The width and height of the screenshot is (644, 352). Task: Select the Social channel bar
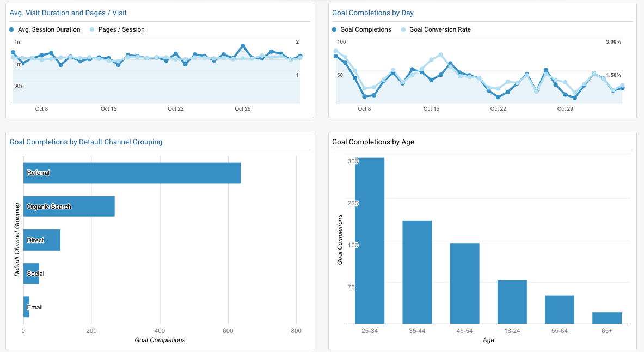coord(31,274)
